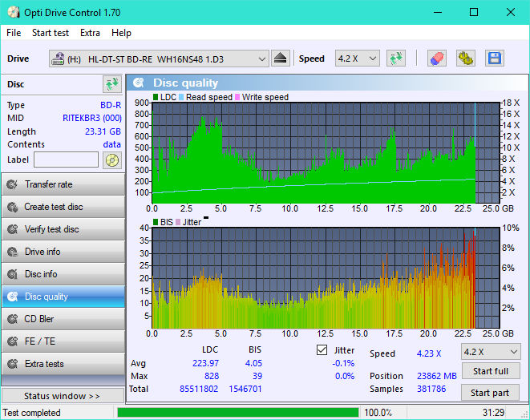Open the Status window >> button

tap(63, 396)
